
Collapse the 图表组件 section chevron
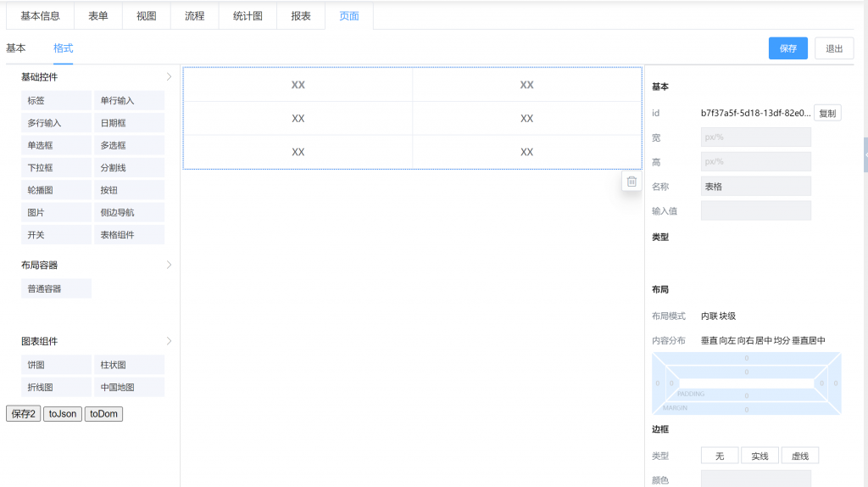pos(169,341)
